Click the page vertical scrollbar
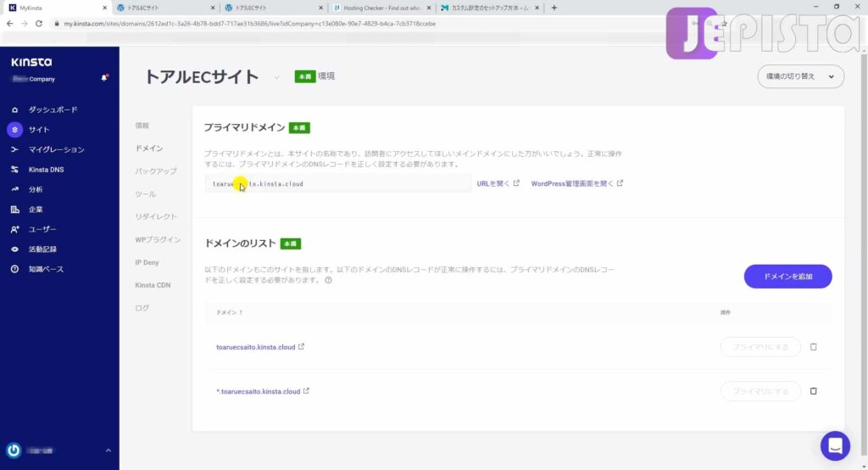868x470 pixels. 864,255
